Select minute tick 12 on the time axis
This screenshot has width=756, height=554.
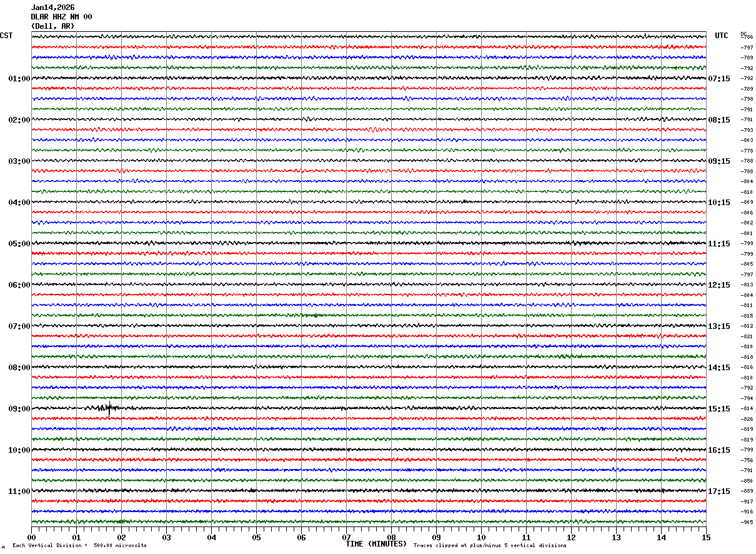tap(571, 537)
